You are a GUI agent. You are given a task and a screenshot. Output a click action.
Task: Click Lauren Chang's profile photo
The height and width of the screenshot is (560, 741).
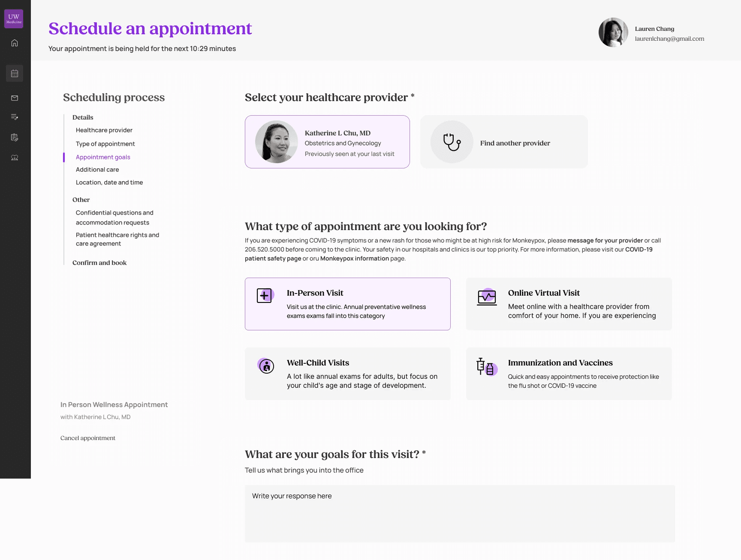point(613,32)
